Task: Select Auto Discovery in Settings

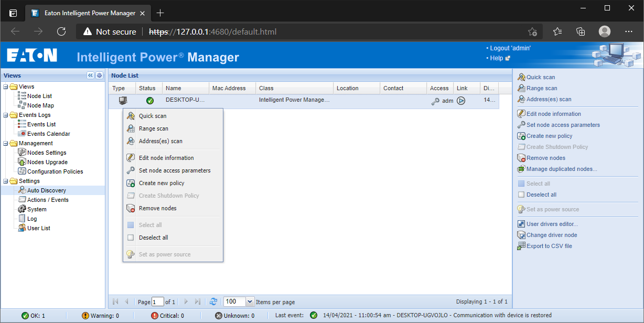Action: tap(46, 190)
